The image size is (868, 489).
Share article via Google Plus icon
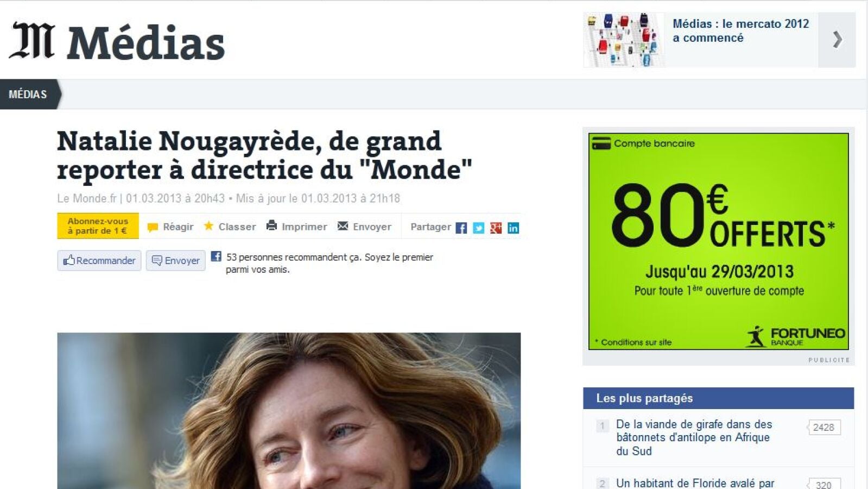click(x=496, y=228)
